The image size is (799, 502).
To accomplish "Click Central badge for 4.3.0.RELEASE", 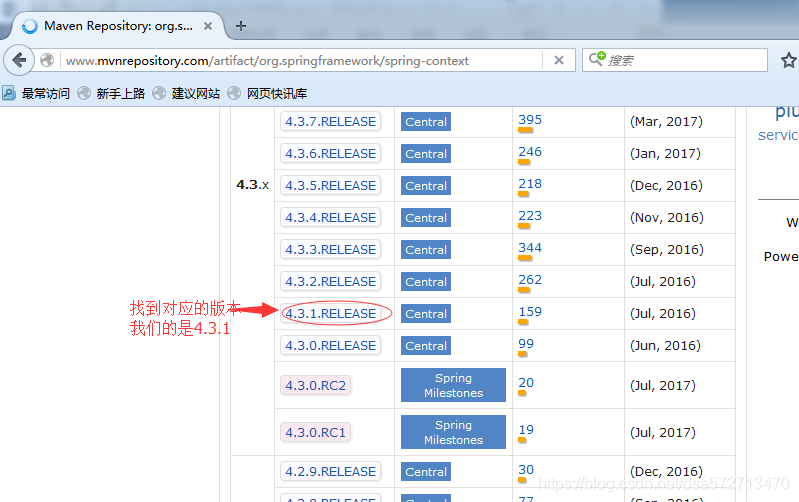I will coord(426,346).
